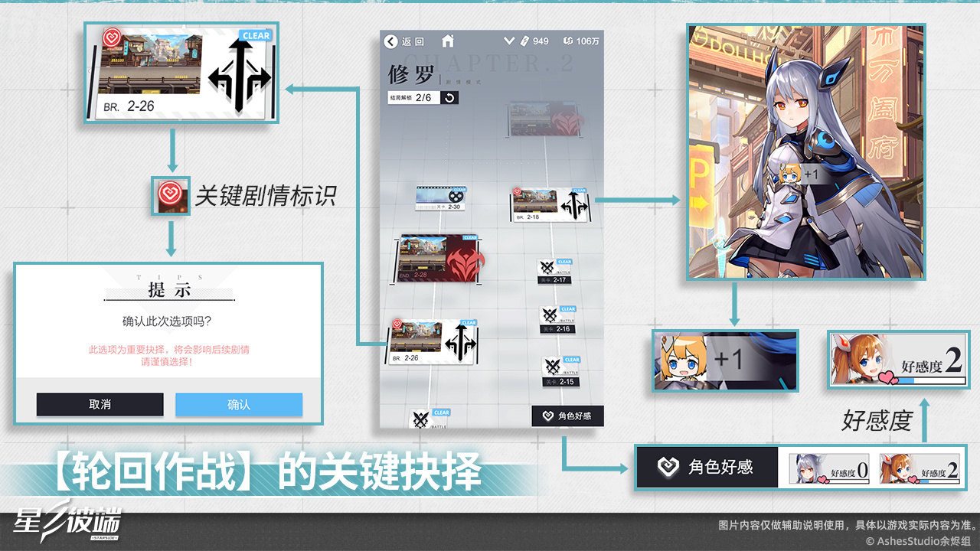The width and height of the screenshot is (980, 551).
Task: Tap the currency icon next to 106万
Action: click(567, 41)
